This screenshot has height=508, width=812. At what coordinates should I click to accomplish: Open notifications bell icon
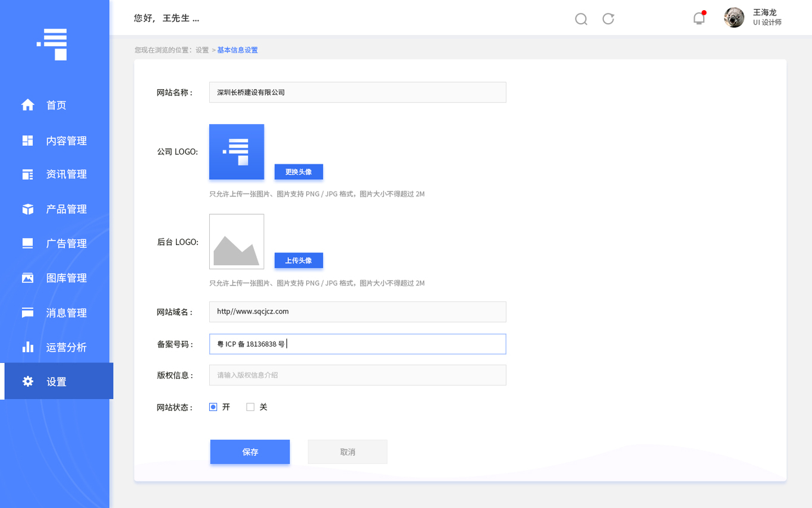click(x=699, y=18)
